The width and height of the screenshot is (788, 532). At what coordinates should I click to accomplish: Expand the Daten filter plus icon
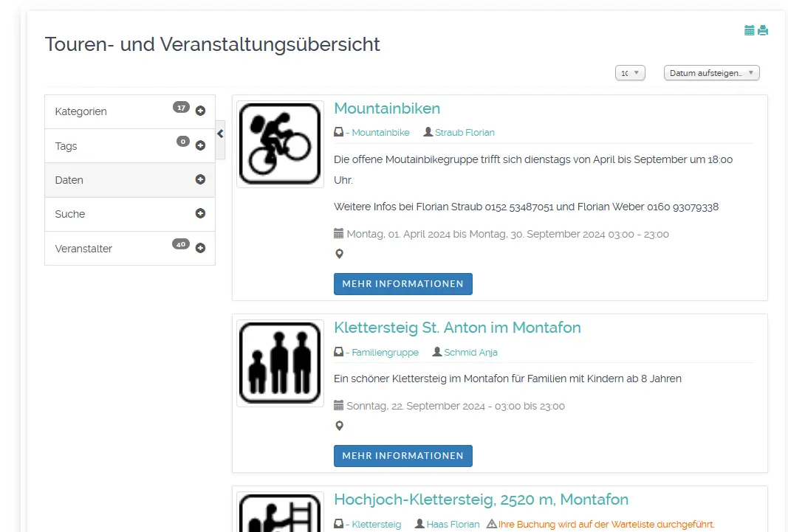tap(200, 179)
